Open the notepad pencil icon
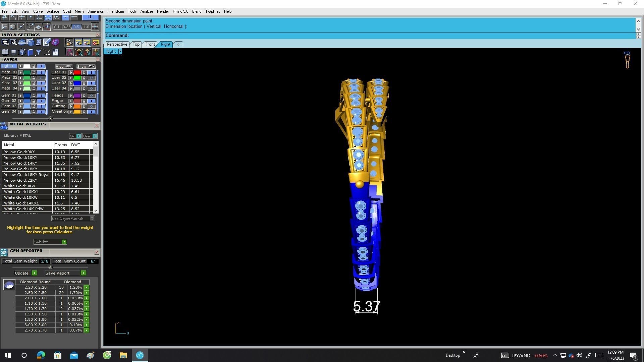This screenshot has height=362, width=644. pos(47,42)
